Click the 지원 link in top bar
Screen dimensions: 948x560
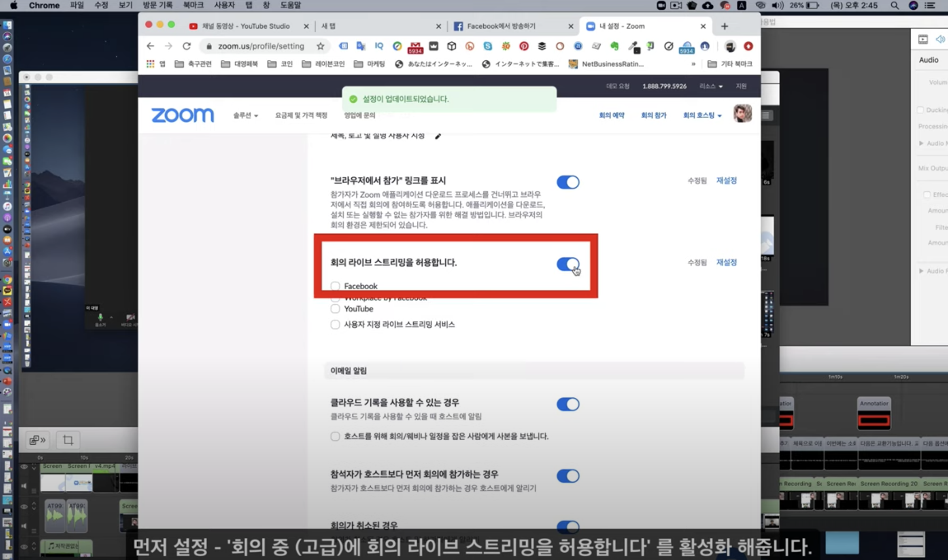pos(741,86)
